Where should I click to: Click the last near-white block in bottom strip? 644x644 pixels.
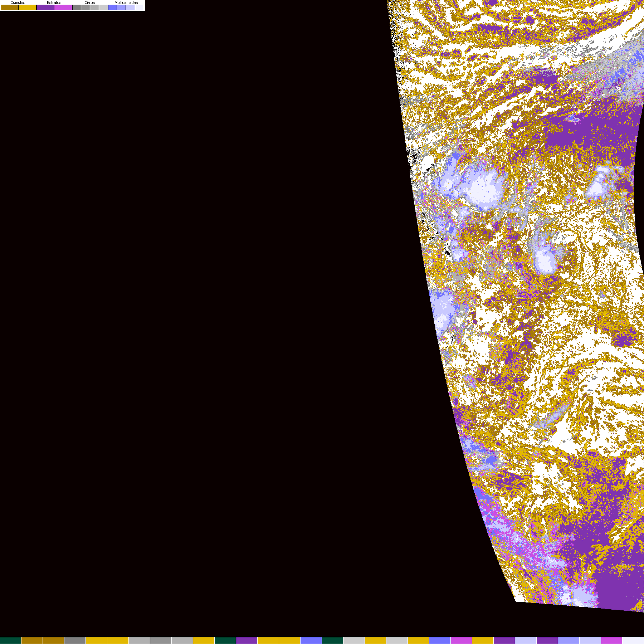633,640
